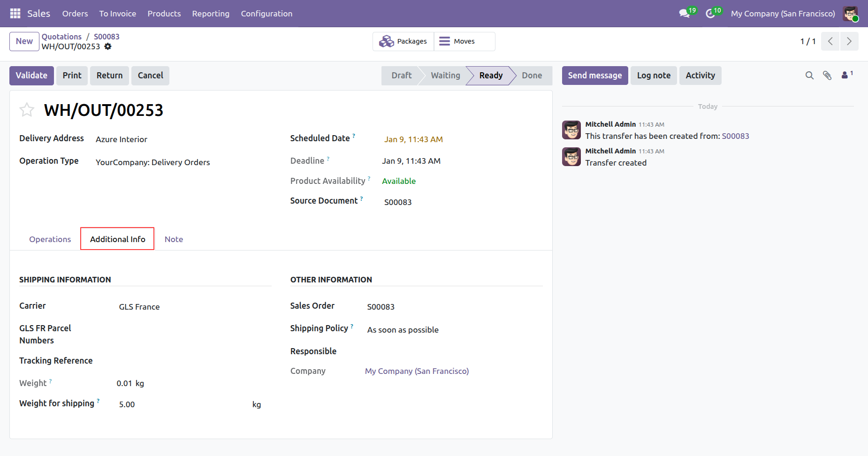Open the Delivery Address field dropdown

point(182,139)
